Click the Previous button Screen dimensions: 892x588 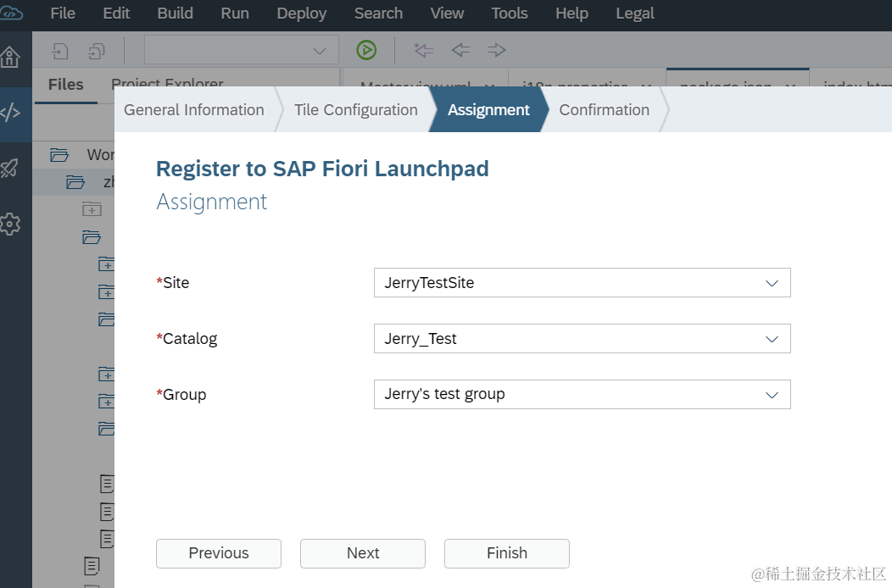point(219,553)
